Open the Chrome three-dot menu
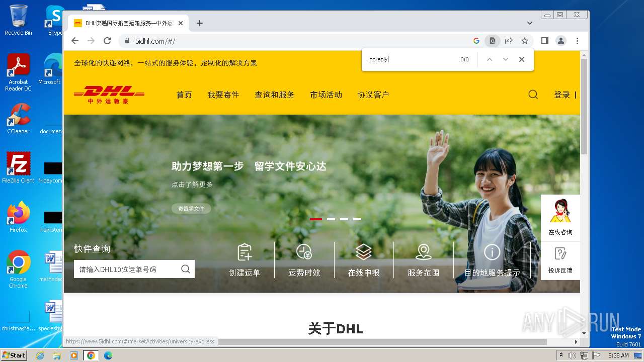Screen dimensions: 644x362 tap(577, 41)
